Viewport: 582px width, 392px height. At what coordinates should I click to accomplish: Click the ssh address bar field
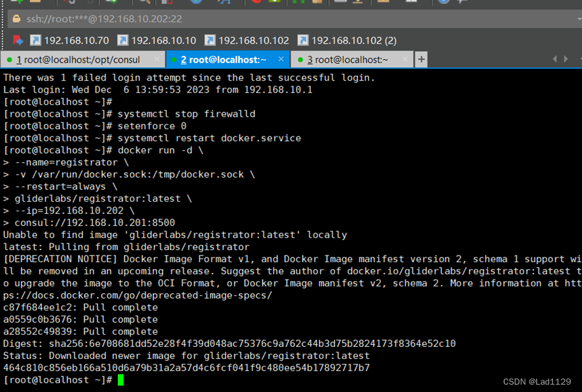(x=135, y=19)
